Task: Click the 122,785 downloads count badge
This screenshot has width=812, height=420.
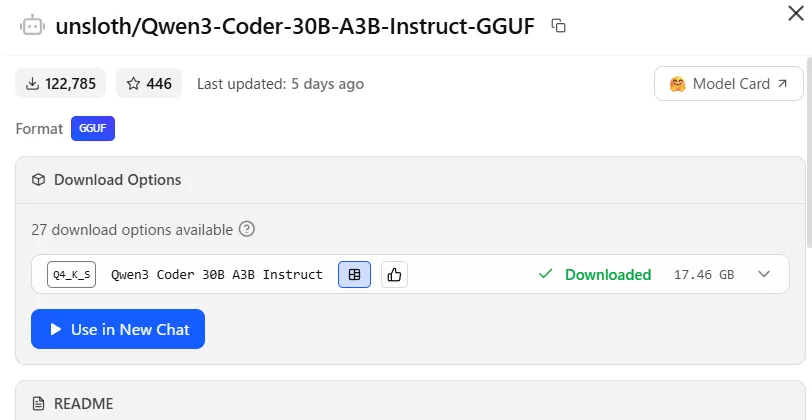Action: [61, 84]
